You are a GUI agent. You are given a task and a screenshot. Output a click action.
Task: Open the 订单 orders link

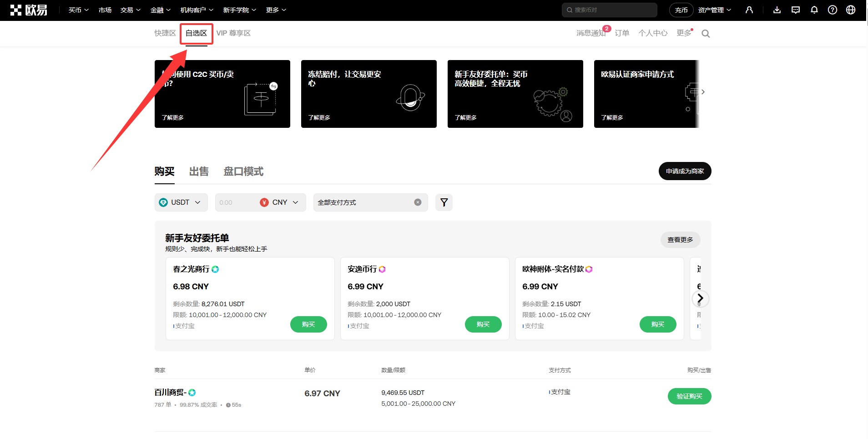pyautogui.click(x=622, y=33)
